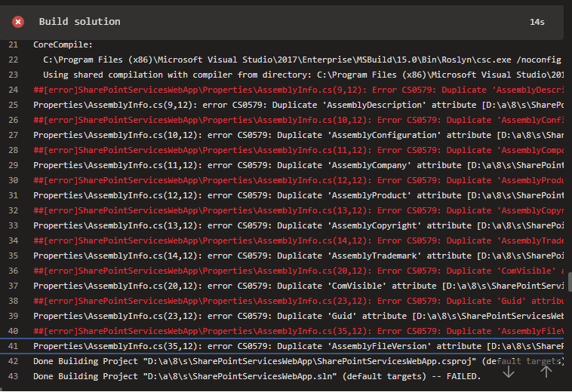Image resolution: width=572 pixels, height=392 pixels.
Task: Jump to the log top with the up arrow
Action: (x=546, y=372)
